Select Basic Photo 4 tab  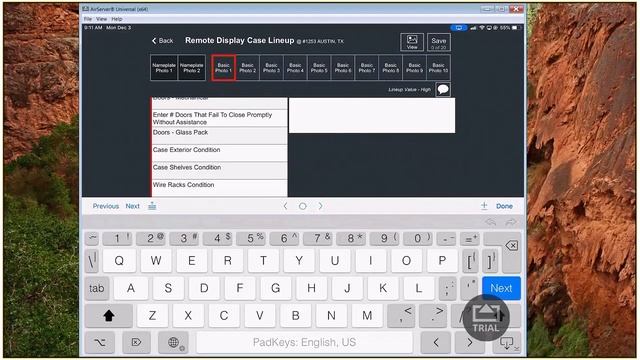(295, 68)
